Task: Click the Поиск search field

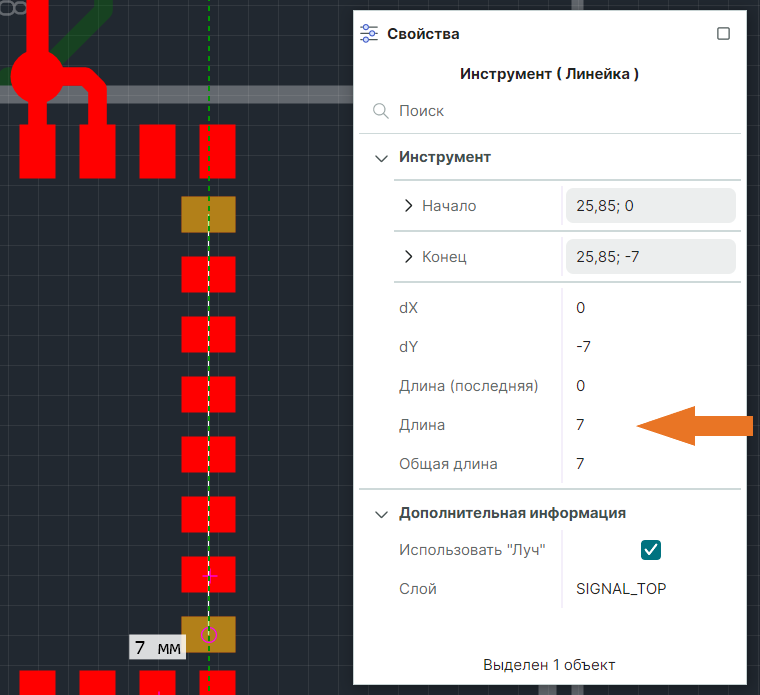Action: click(x=560, y=111)
